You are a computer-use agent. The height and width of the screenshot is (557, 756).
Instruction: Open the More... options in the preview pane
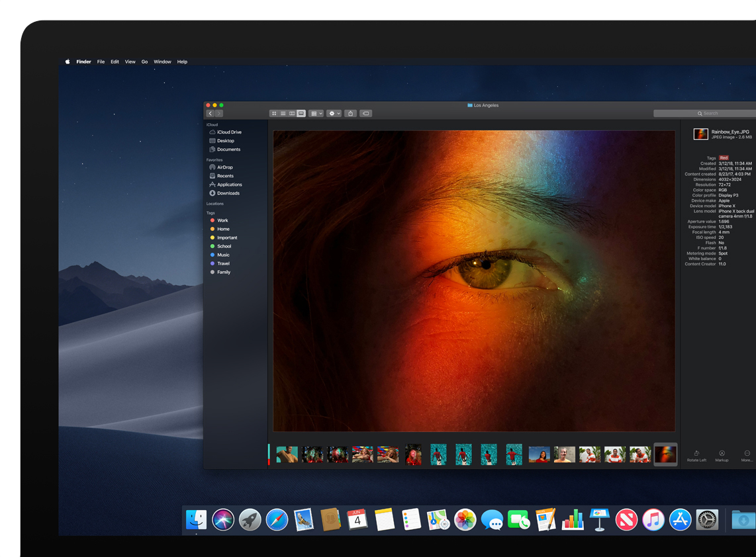tap(747, 454)
